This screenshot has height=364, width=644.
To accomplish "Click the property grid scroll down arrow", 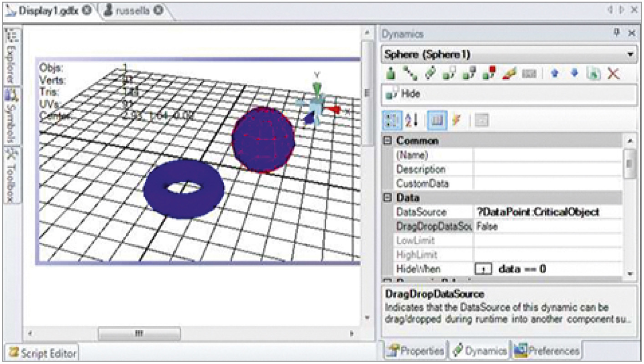I will point(630,273).
